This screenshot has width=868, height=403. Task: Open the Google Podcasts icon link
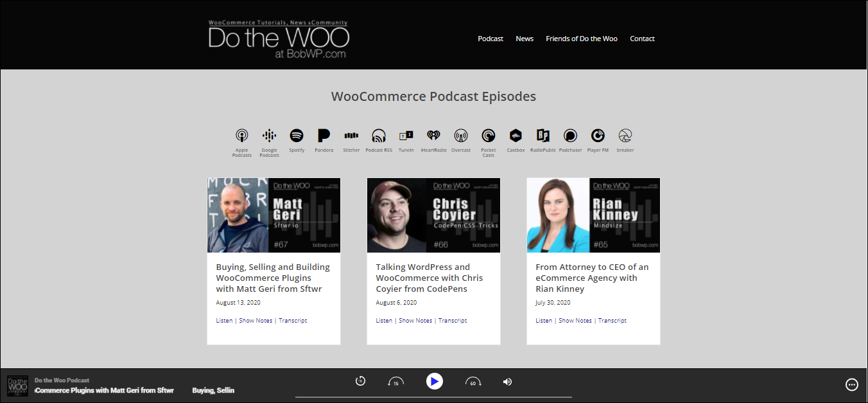(x=269, y=136)
